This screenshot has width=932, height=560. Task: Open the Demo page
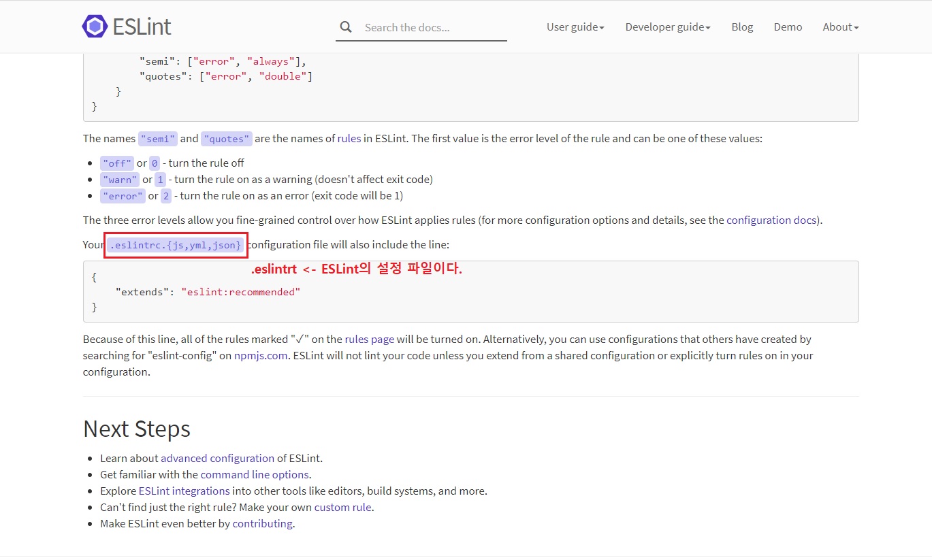click(x=788, y=27)
